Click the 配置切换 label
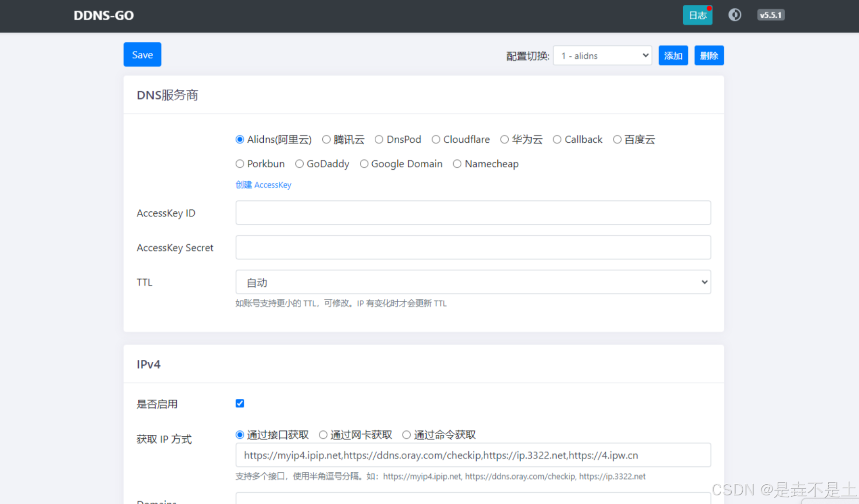 coord(528,56)
